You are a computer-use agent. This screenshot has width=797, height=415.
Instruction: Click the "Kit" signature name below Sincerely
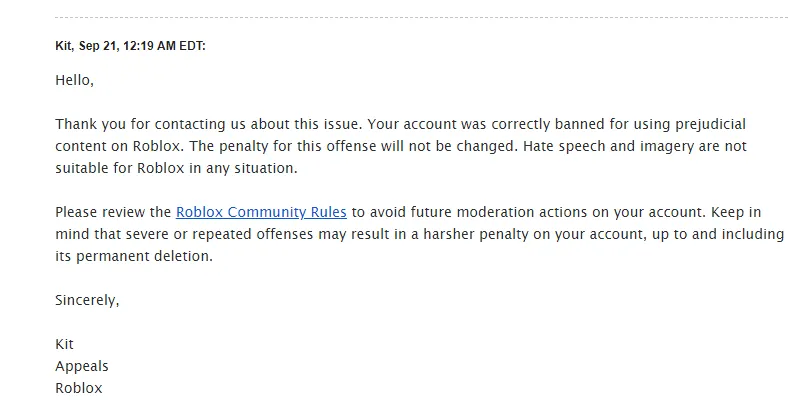[65, 344]
